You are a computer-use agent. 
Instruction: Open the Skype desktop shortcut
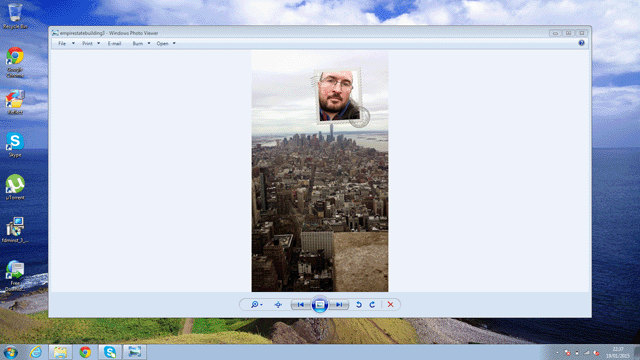[15, 145]
